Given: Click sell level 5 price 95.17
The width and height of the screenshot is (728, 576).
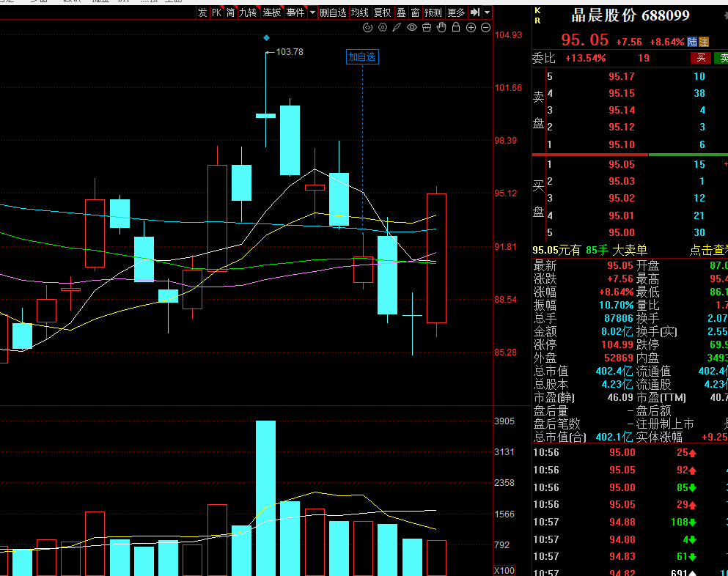Looking at the screenshot, I should click(x=621, y=77).
